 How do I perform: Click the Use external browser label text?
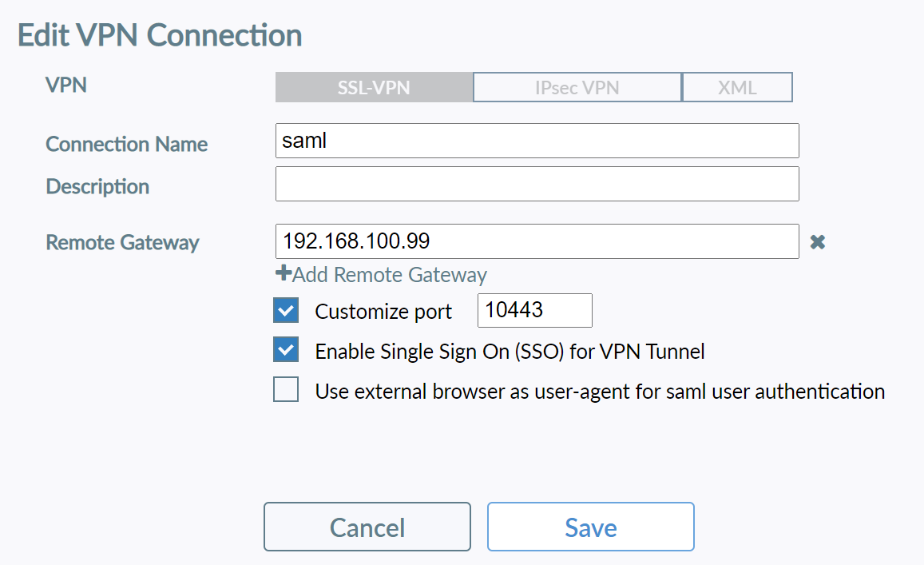(x=600, y=392)
